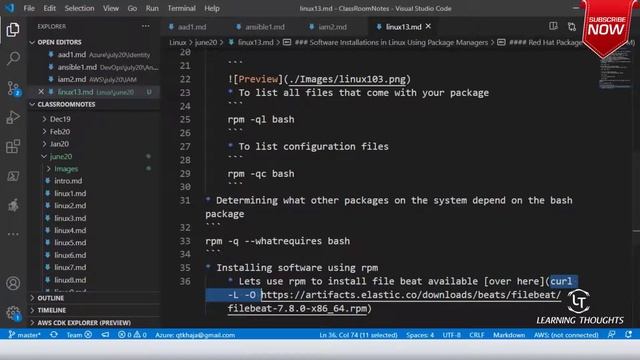Click the Images/linux103.png link
Viewport: 640px width, 360px height.
point(347,79)
